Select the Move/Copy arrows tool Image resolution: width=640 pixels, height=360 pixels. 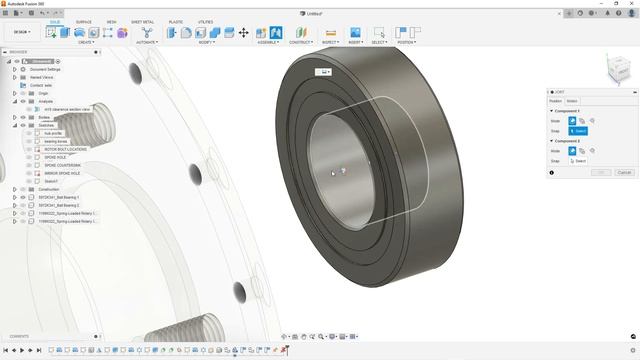244,32
